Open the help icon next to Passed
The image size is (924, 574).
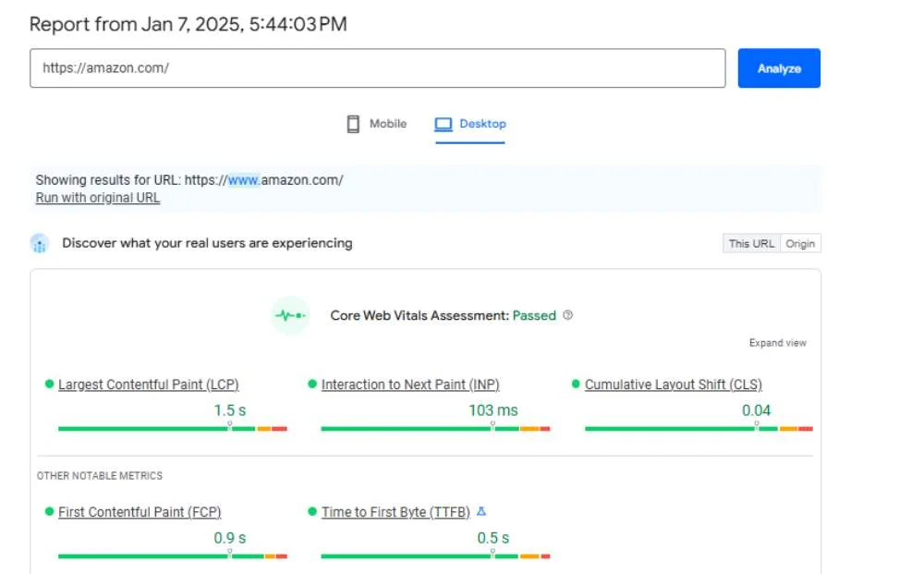coord(567,314)
